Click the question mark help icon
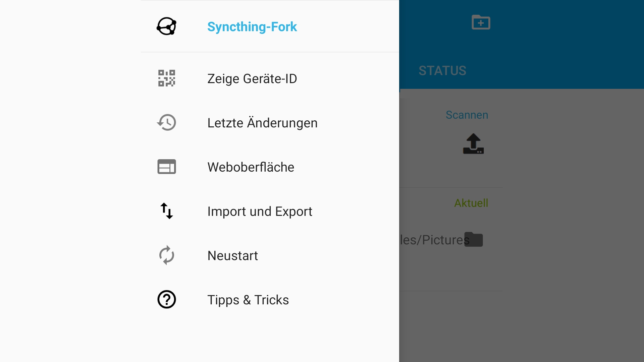The width and height of the screenshot is (644, 362). (166, 299)
